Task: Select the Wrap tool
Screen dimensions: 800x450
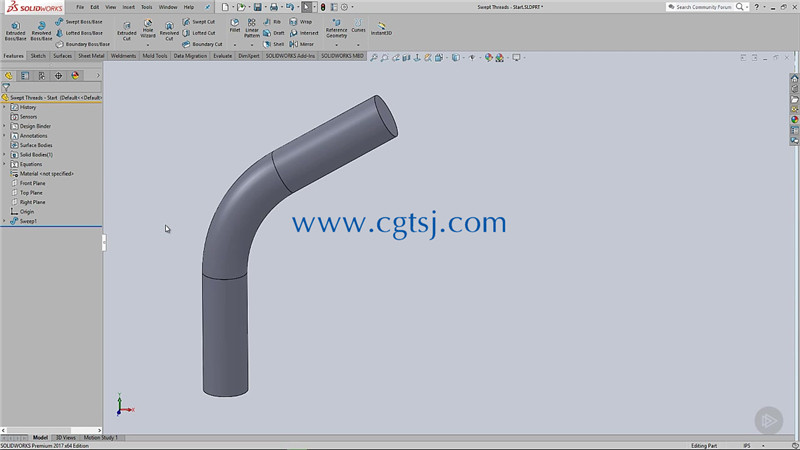Action: click(x=301, y=22)
